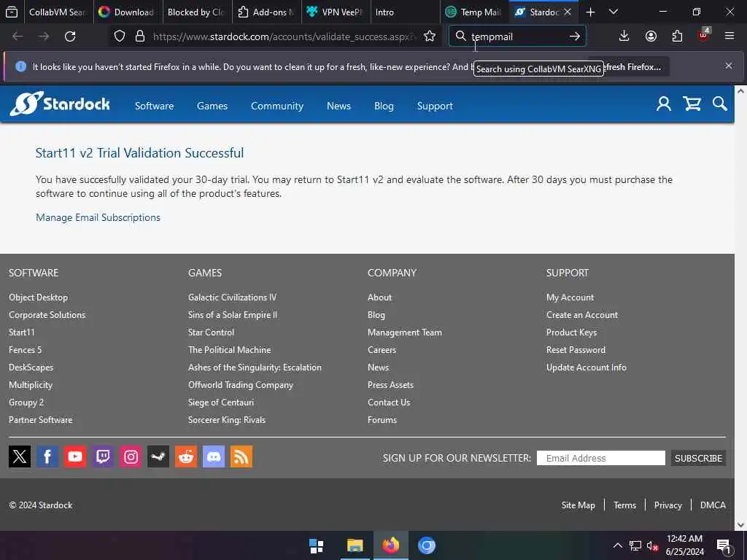Open the Stardock account user icon

tap(664, 104)
